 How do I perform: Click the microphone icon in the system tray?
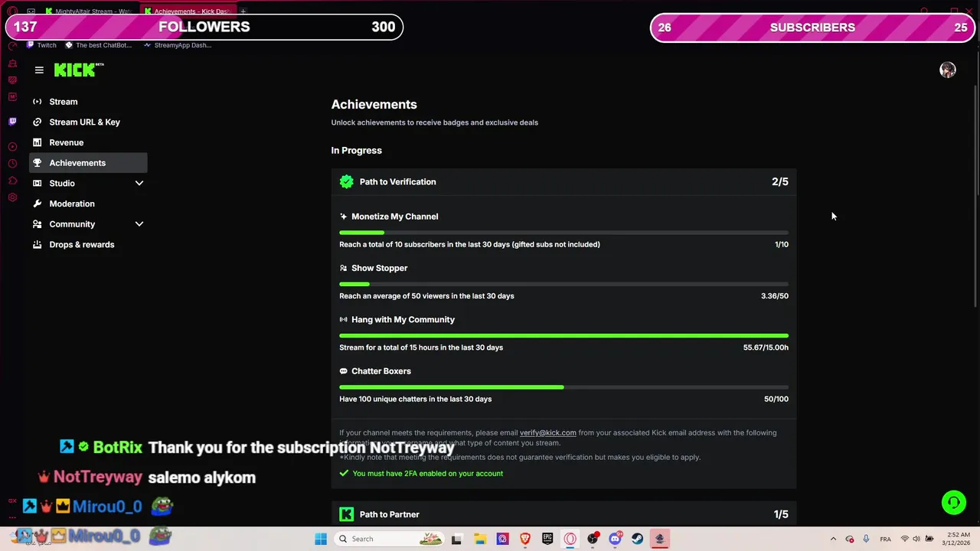point(866,539)
